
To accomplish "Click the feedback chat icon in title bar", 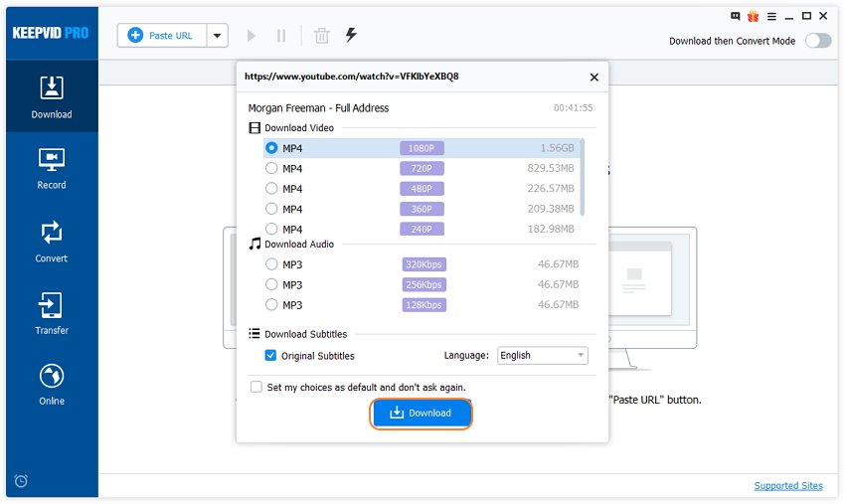I will (735, 16).
